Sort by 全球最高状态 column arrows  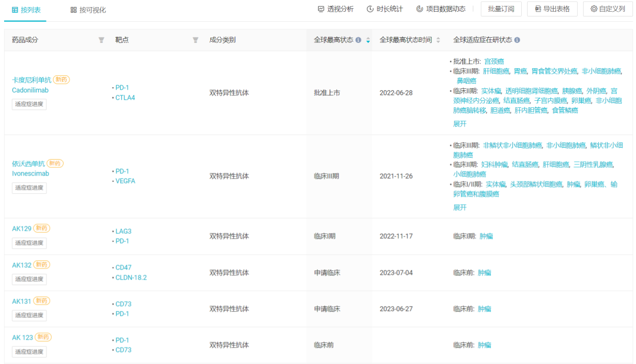(x=368, y=40)
